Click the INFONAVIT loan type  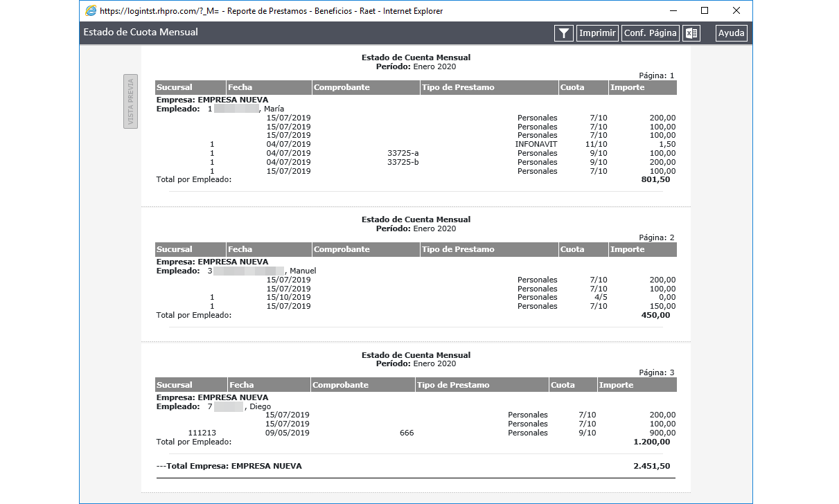[536, 144]
